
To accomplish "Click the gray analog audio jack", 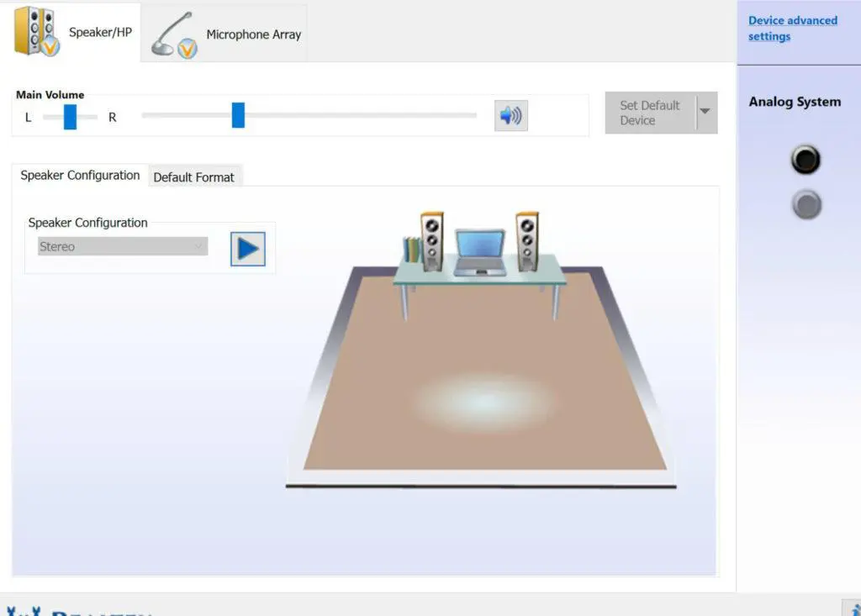I will pos(806,204).
